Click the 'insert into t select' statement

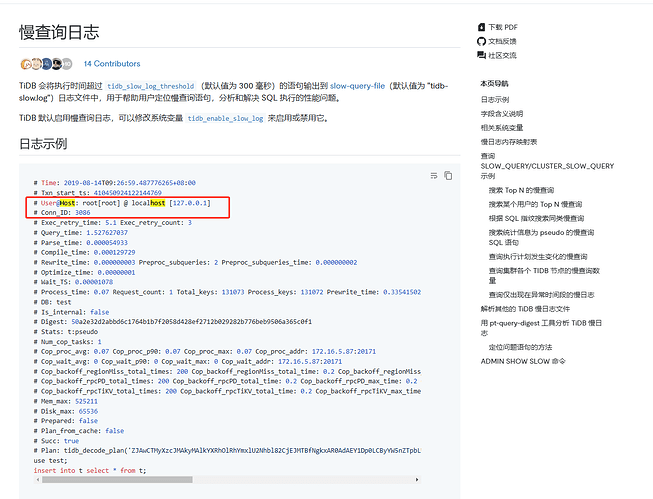pyautogui.click(x=90, y=471)
